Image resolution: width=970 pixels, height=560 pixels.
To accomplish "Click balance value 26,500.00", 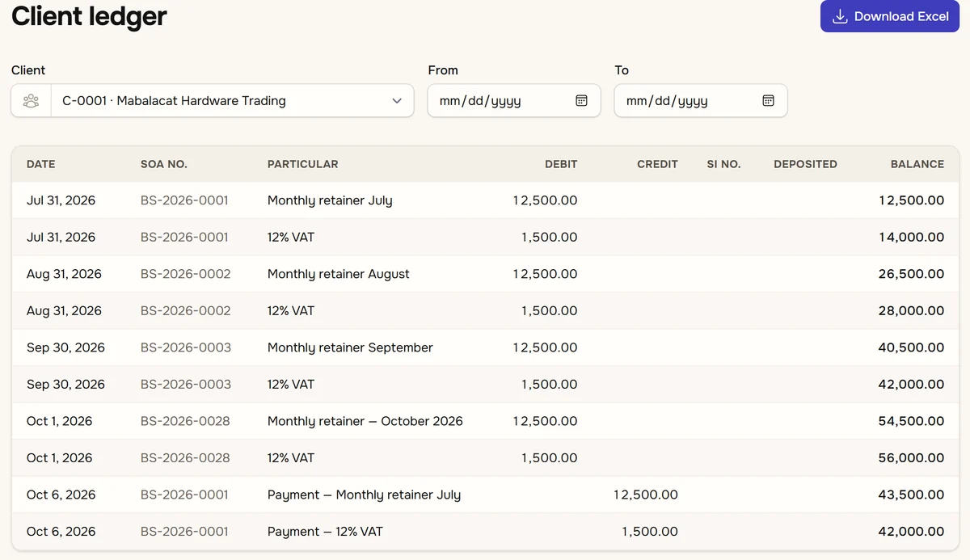I will pyautogui.click(x=911, y=274).
